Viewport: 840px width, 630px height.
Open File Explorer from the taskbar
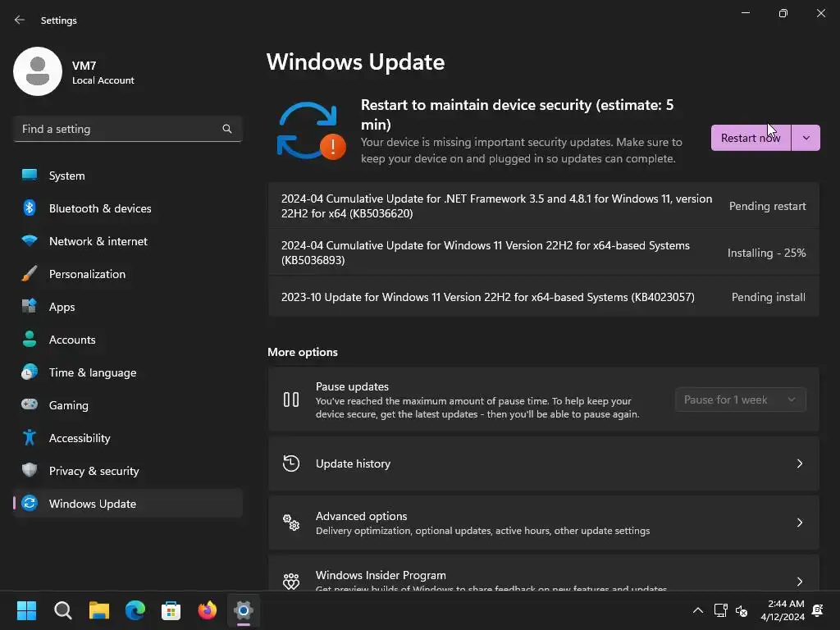(99, 610)
